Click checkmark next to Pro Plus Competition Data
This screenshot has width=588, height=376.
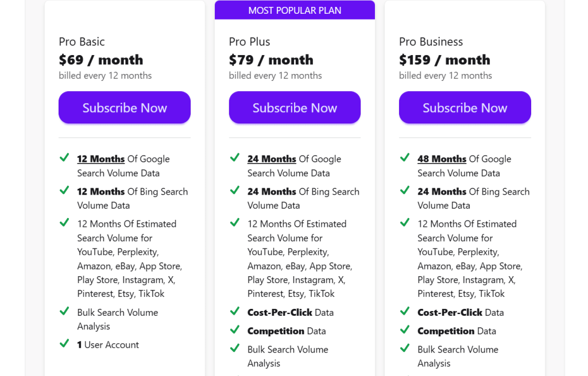(235, 330)
